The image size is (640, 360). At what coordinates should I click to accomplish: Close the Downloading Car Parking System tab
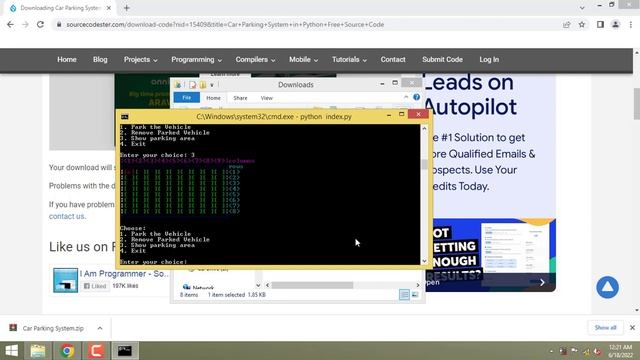click(109, 8)
